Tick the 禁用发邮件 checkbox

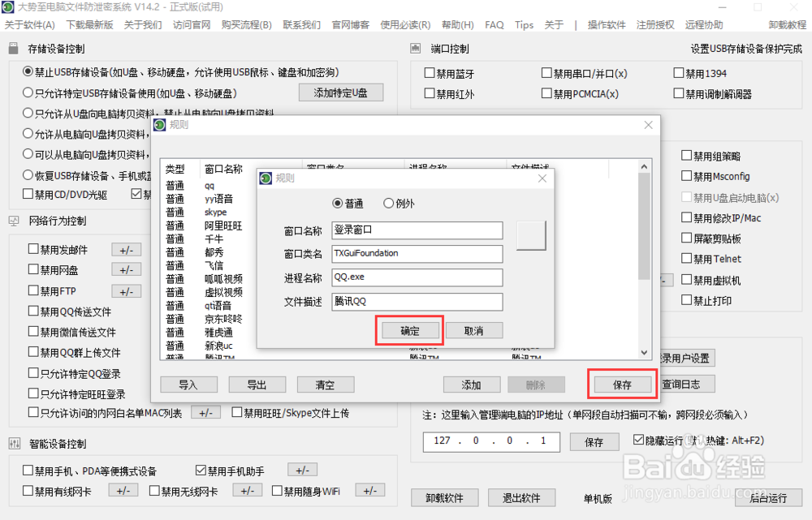tap(33, 249)
